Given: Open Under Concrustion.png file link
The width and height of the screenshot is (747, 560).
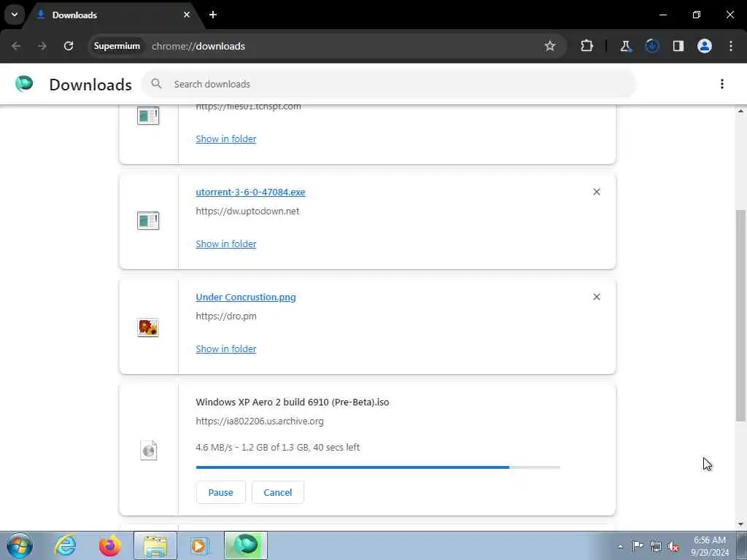Looking at the screenshot, I should [x=245, y=297].
